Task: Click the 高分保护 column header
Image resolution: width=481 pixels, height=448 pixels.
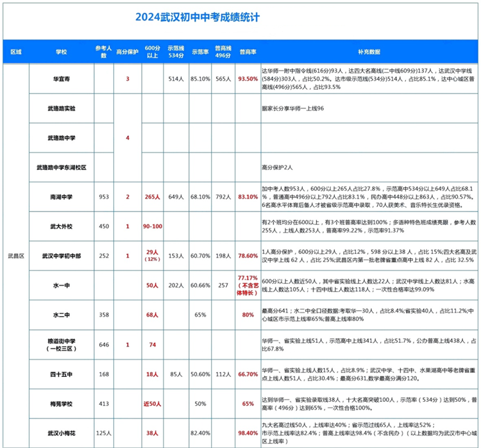Action: 128,52
